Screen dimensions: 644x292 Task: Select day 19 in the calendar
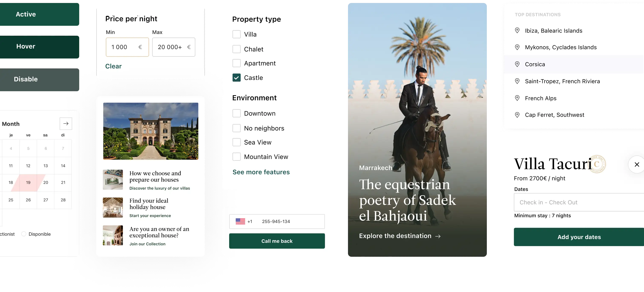28,183
